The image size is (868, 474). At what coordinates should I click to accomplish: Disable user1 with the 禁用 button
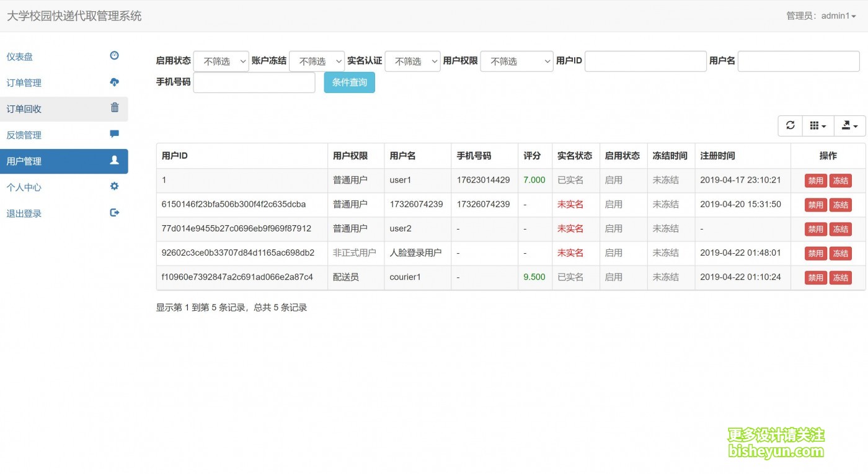[x=815, y=181]
